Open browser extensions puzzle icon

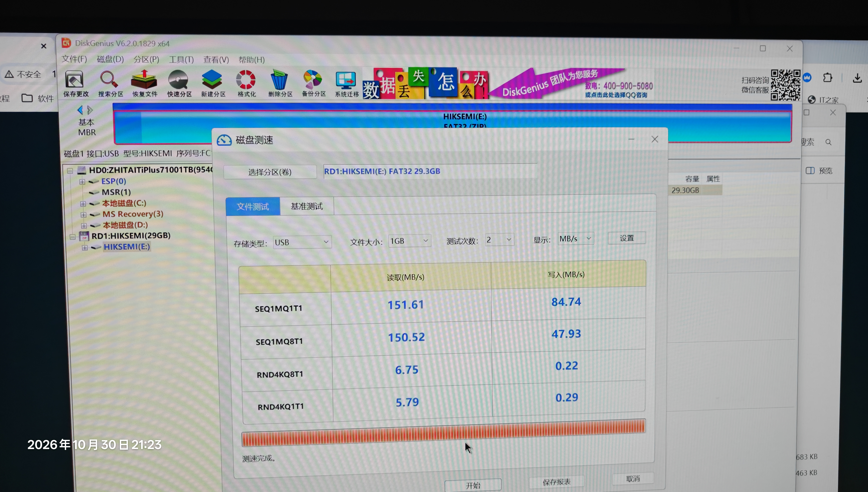pos(827,78)
